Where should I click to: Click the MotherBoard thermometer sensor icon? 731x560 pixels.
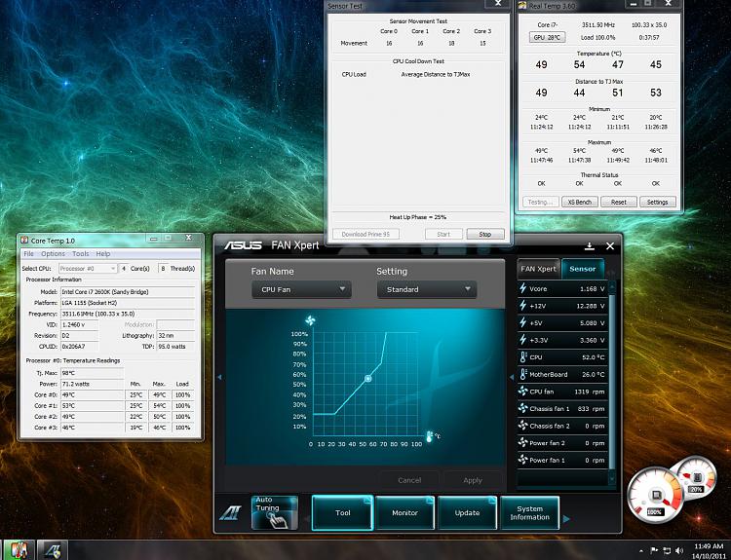click(x=523, y=374)
